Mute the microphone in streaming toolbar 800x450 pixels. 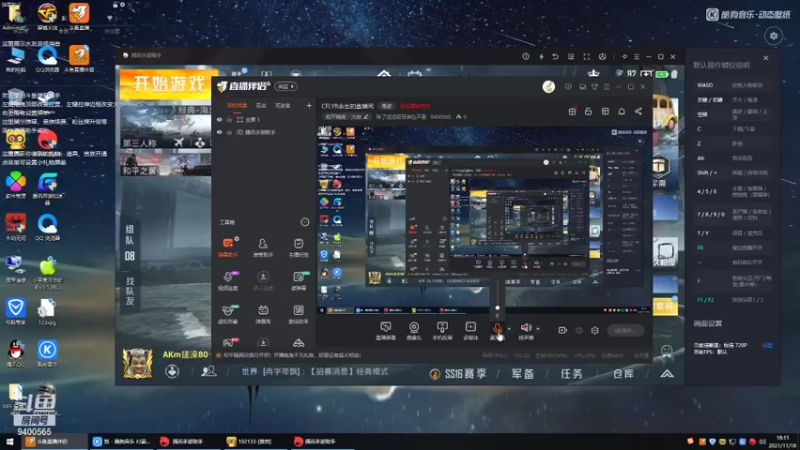[x=497, y=330]
